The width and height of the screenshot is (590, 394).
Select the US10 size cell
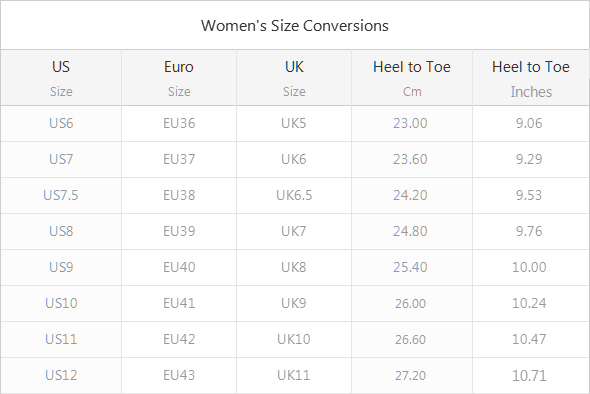click(61, 303)
